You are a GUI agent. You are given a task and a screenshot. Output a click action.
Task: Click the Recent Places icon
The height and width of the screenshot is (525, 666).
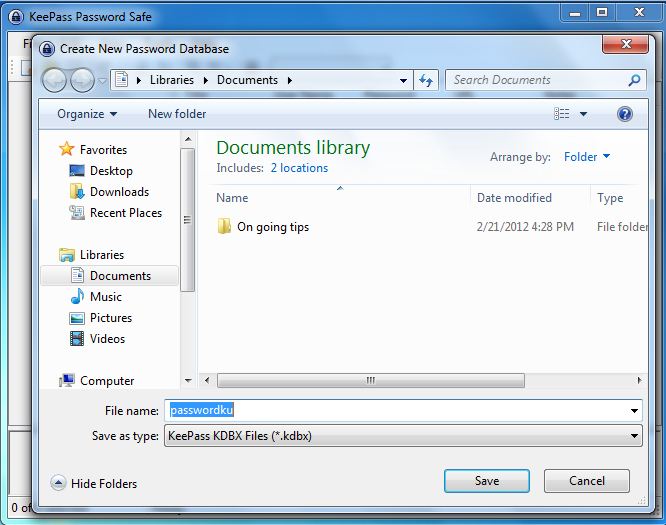tap(77, 212)
